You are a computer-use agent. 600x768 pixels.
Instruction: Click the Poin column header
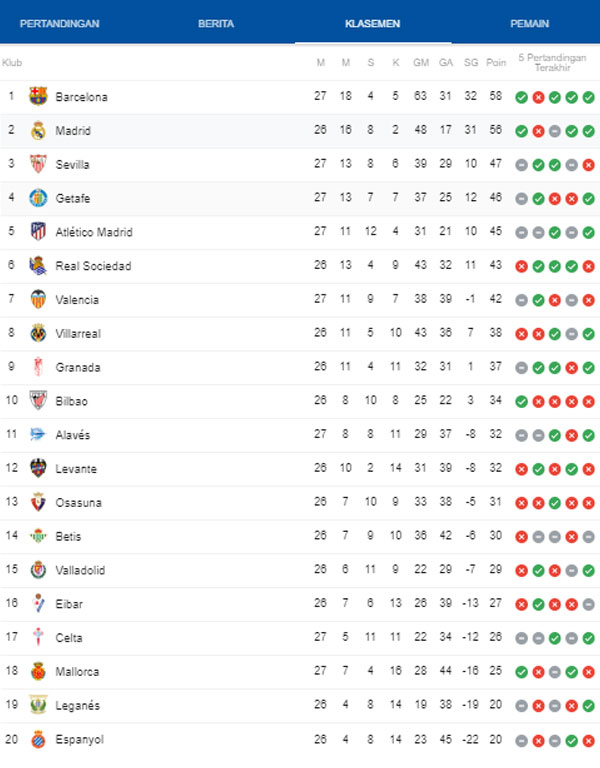pos(496,63)
